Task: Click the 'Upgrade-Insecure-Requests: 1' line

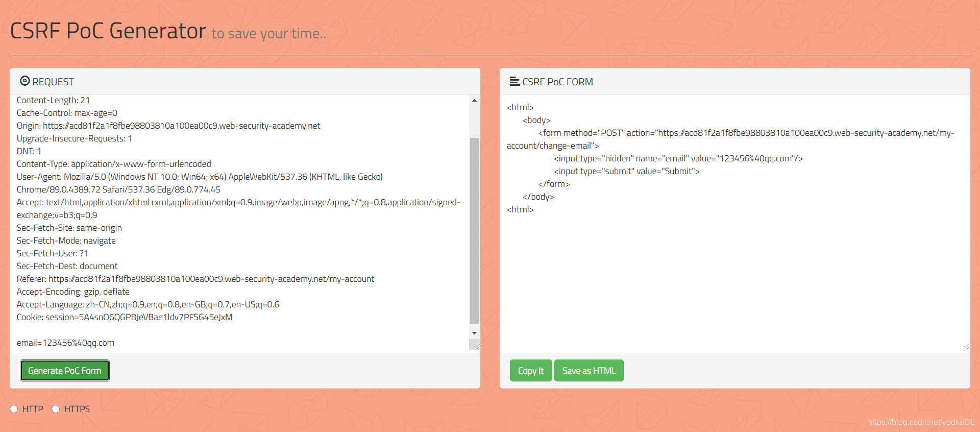Action: pyautogui.click(x=75, y=138)
